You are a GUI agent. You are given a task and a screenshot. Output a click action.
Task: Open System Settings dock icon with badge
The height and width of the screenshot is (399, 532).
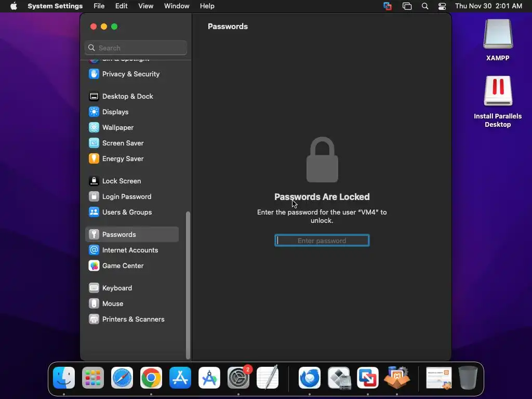pos(238,378)
